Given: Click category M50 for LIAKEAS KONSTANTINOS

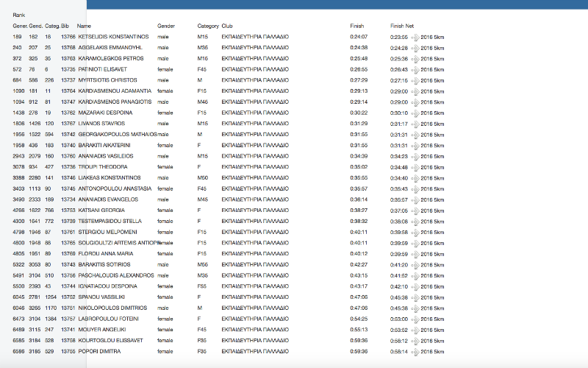Looking at the screenshot, I should point(203,177).
